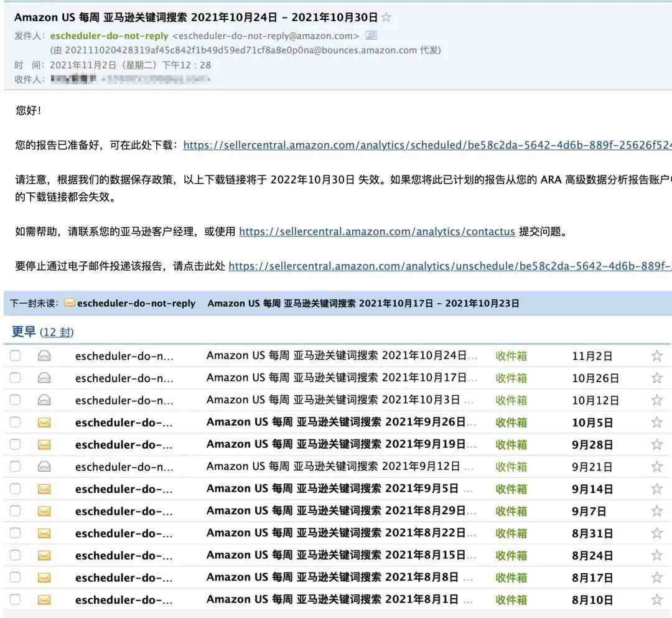672x618 pixels.
Task: Click the unread envelope icon of the 9月28日 email
Action: [44, 444]
